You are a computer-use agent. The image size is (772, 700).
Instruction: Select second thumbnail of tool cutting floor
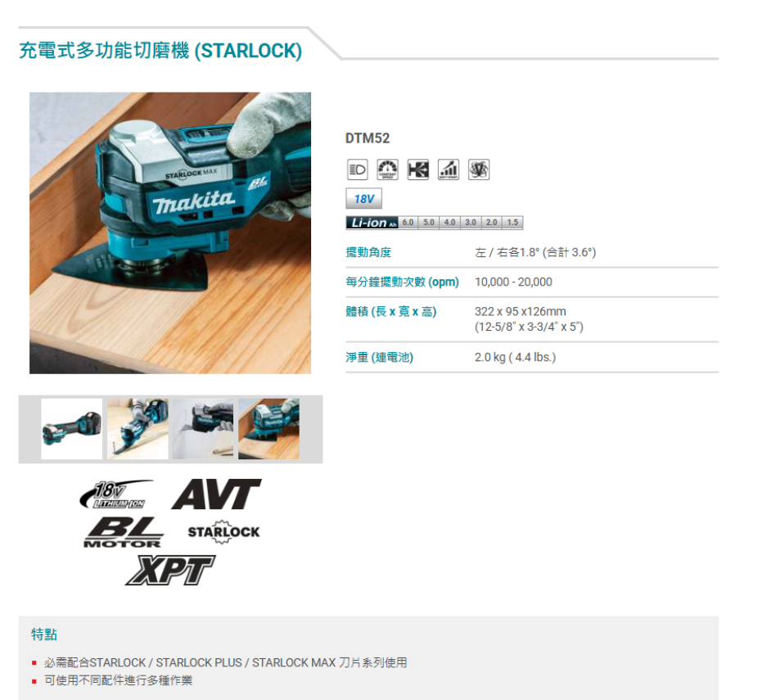click(x=138, y=429)
